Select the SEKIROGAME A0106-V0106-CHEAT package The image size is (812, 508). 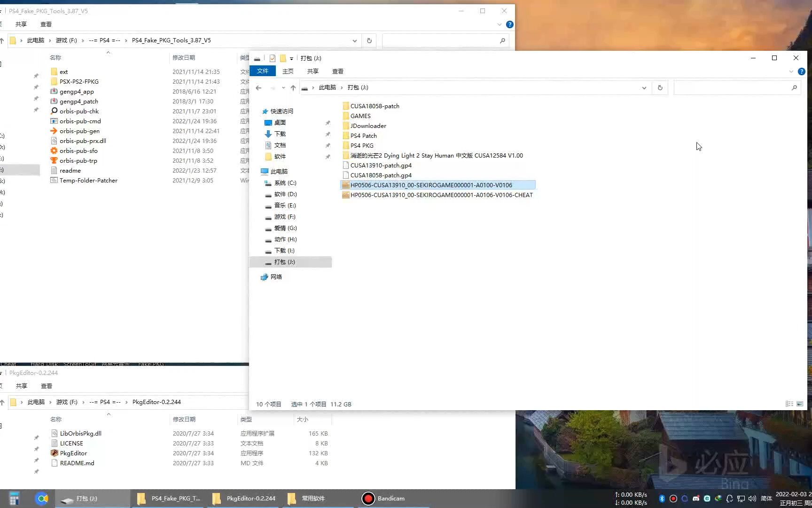coord(437,195)
